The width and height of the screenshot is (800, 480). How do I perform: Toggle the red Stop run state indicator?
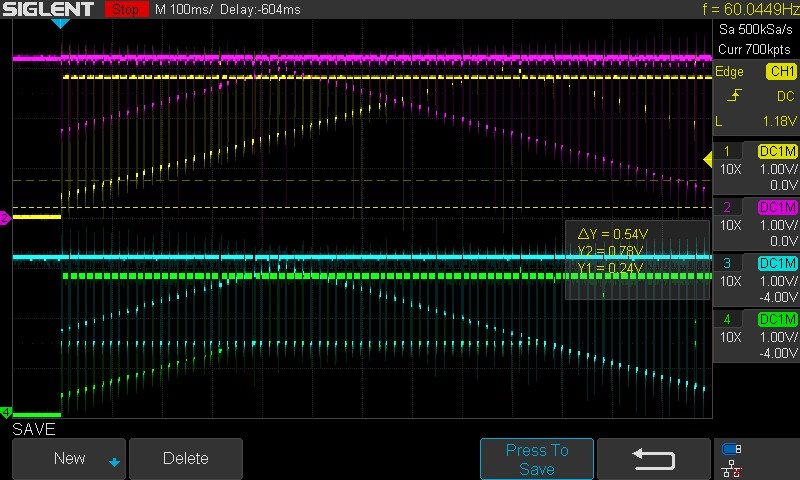pos(126,9)
